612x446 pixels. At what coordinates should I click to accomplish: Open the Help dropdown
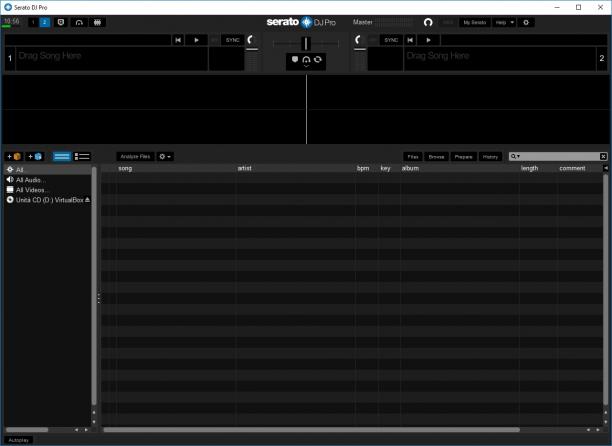tap(504, 23)
